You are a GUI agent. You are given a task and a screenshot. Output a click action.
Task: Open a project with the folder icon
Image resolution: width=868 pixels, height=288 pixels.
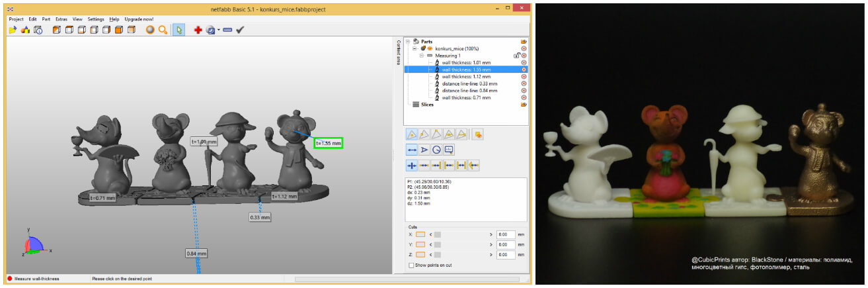pyautogui.click(x=13, y=30)
